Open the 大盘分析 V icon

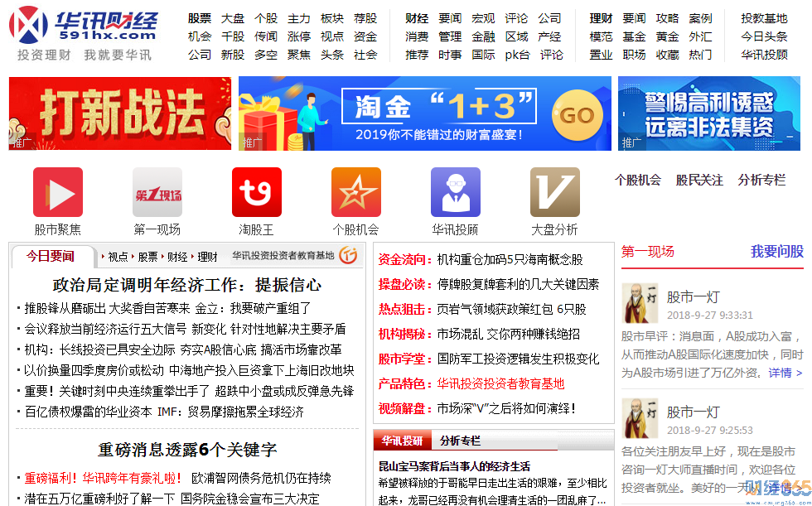(555, 192)
